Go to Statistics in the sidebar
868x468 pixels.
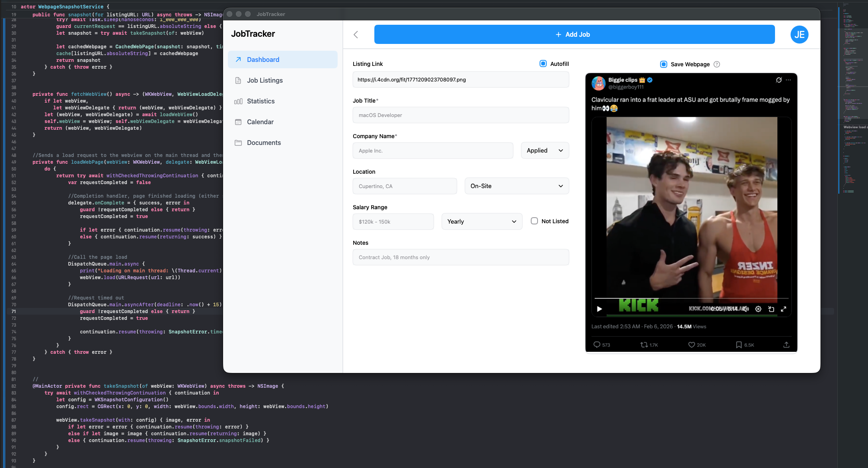pyautogui.click(x=261, y=101)
